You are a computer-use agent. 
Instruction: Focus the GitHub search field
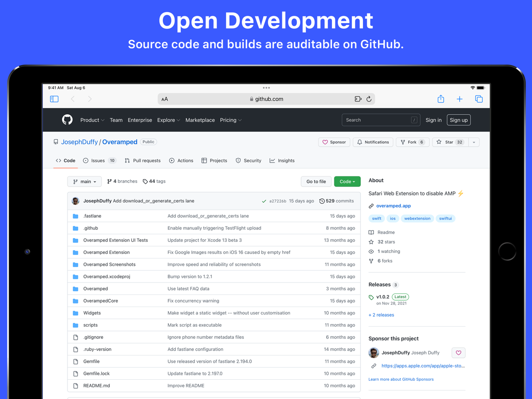381,120
